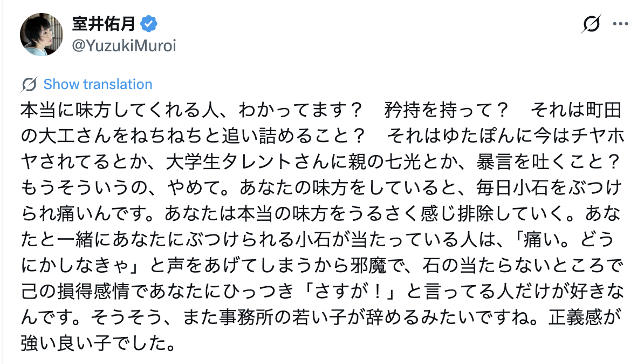644x364 pixels.
Task: Click the phrase 「さすが！」 in the tweet
Action: point(351,292)
